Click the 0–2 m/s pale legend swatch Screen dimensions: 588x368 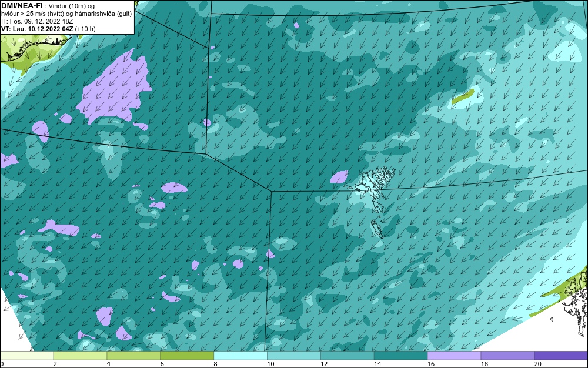[27, 356]
